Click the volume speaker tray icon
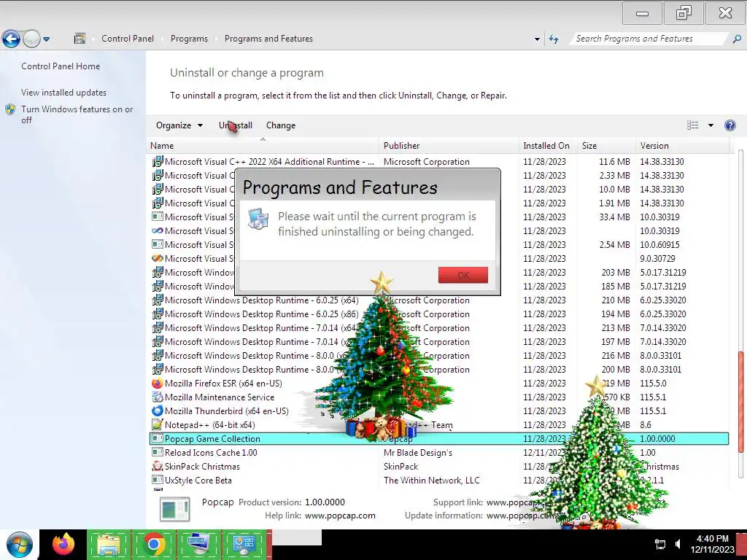The image size is (747, 560). click(x=678, y=544)
